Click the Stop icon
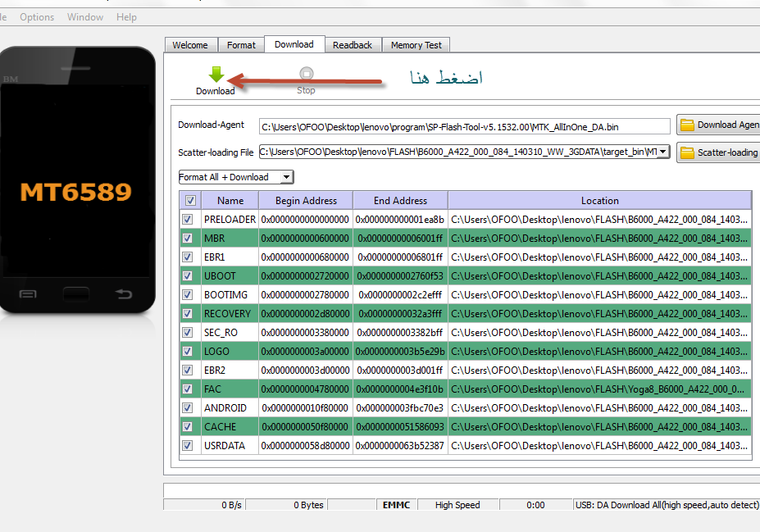Image resolution: width=760 pixels, height=532 pixels. coord(307,73)
